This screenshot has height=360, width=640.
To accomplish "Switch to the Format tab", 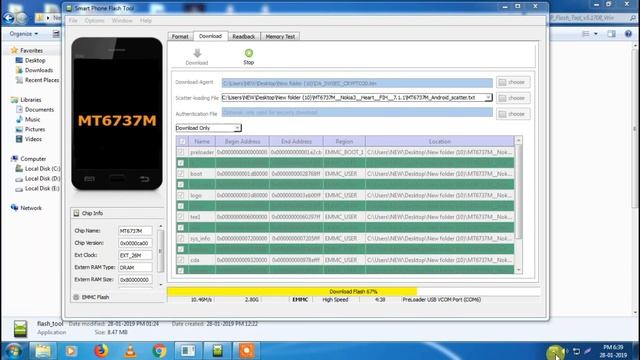I will click(x=180, y=36).
